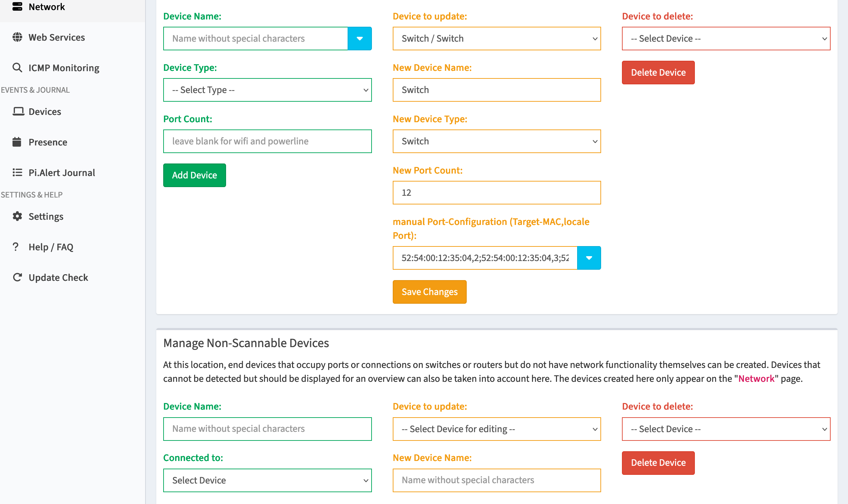Open the Connected to Select Device dropdown
Viewport: 848px width, 504px height.
click(267, 480)
